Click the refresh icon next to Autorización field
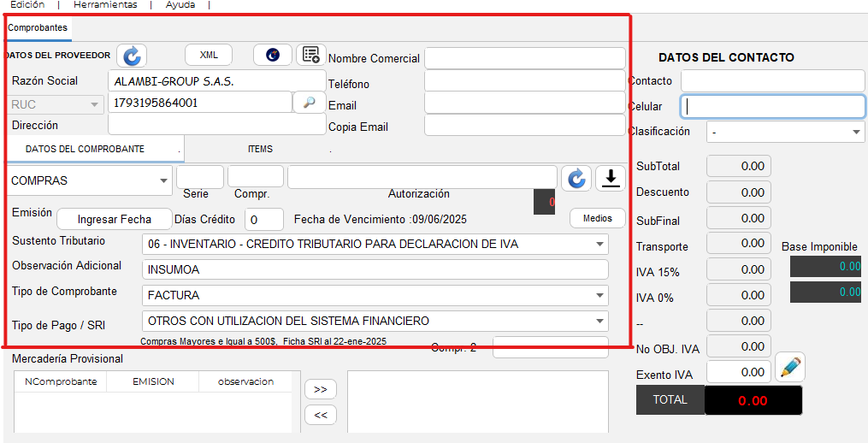 (x=576, y=178)
